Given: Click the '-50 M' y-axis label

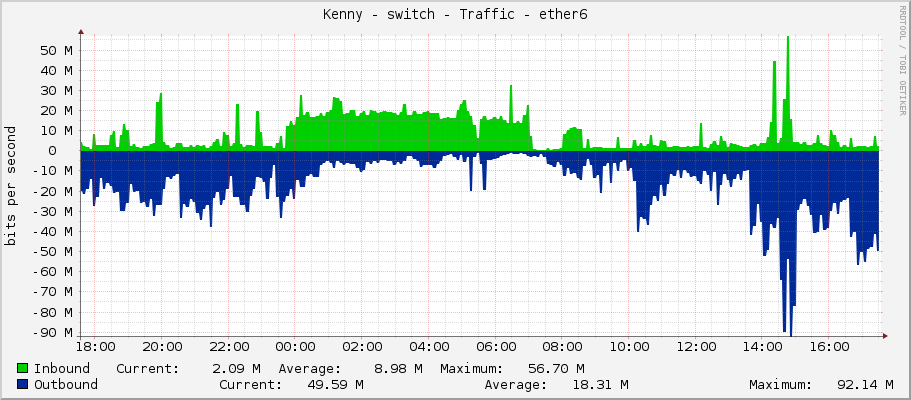Looking at the screenshot, I should pyautogui.click(x=52, y=252).
